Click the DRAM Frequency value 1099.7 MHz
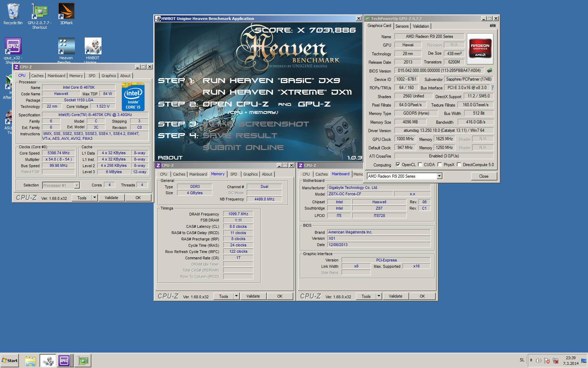 point(238,214)
